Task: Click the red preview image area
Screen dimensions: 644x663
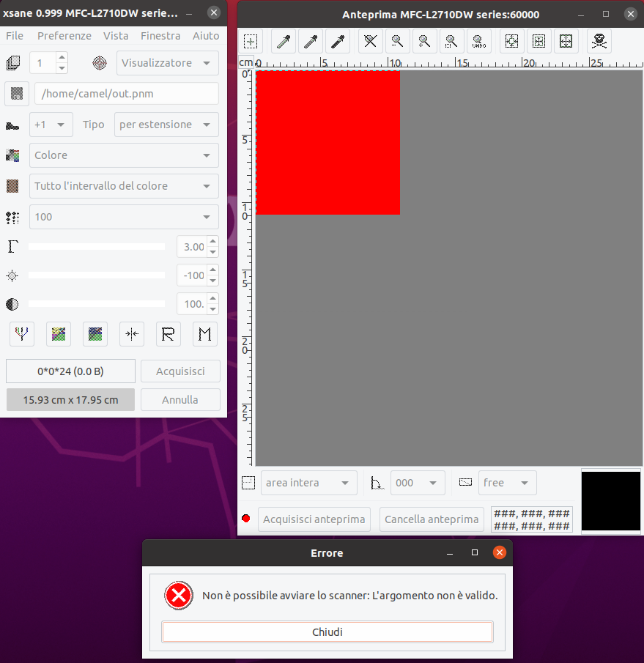Action: point(328,143)
